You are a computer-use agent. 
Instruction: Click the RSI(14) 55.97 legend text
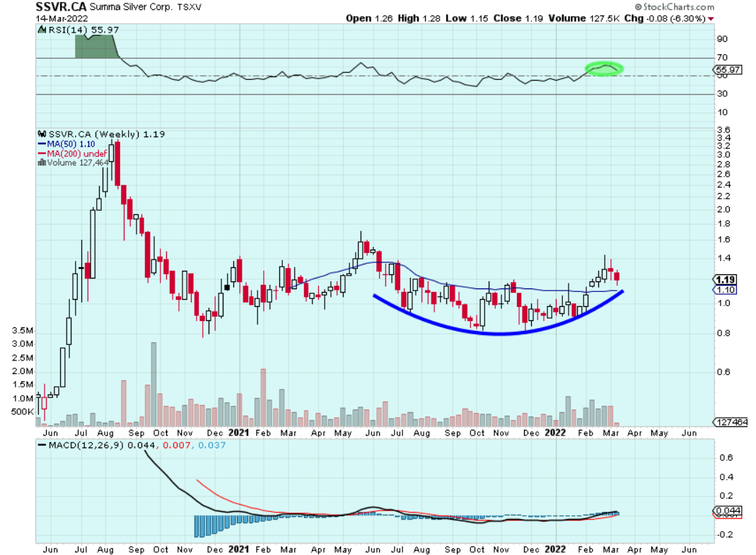pyautogui.click(x=83, y=30)
